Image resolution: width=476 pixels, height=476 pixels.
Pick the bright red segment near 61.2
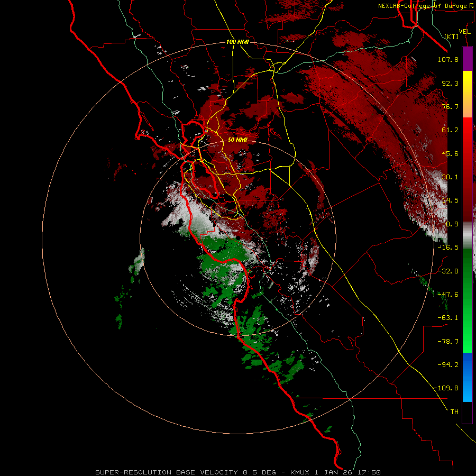click(x=467, y=130)
